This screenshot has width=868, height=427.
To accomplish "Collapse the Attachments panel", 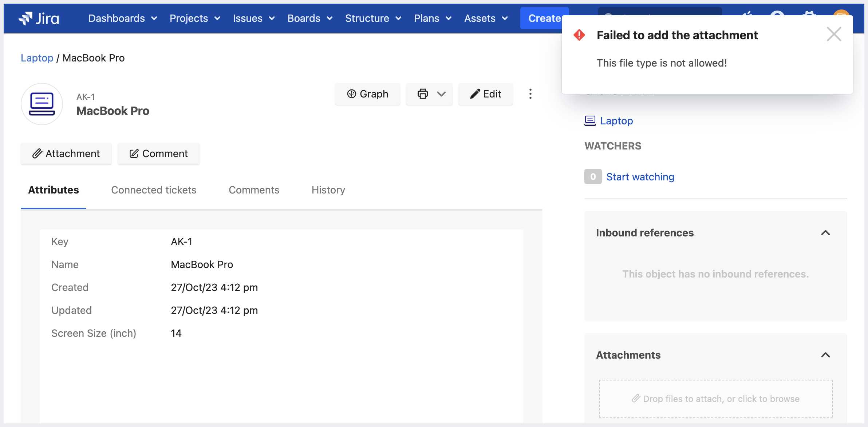I will point(825,355).
